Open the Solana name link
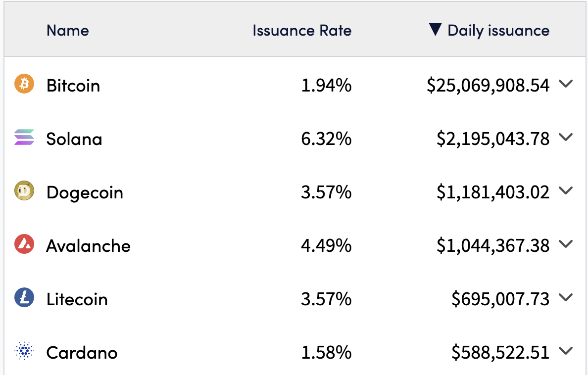This screenshot has height=375, width=588. coord(74,139)
